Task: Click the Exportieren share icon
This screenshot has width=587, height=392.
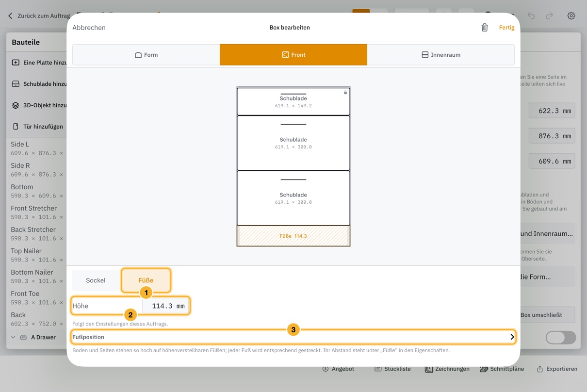Action: pos(539,369)
